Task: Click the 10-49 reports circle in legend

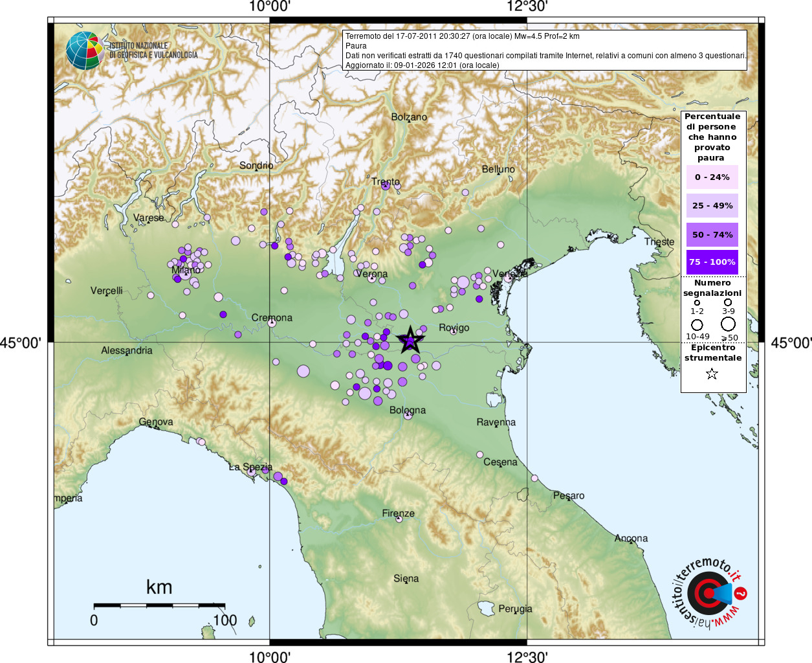Action: pos(697,324)
